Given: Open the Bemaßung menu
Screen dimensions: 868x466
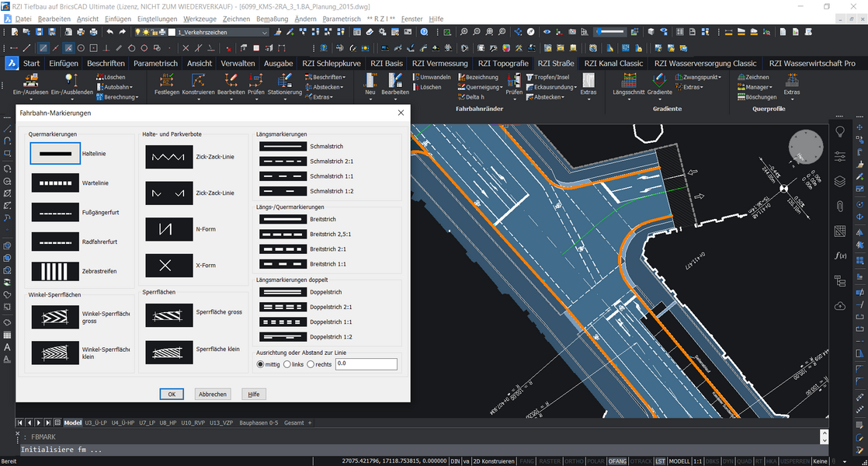Looking at the screenshot, I should coord(273,19).
